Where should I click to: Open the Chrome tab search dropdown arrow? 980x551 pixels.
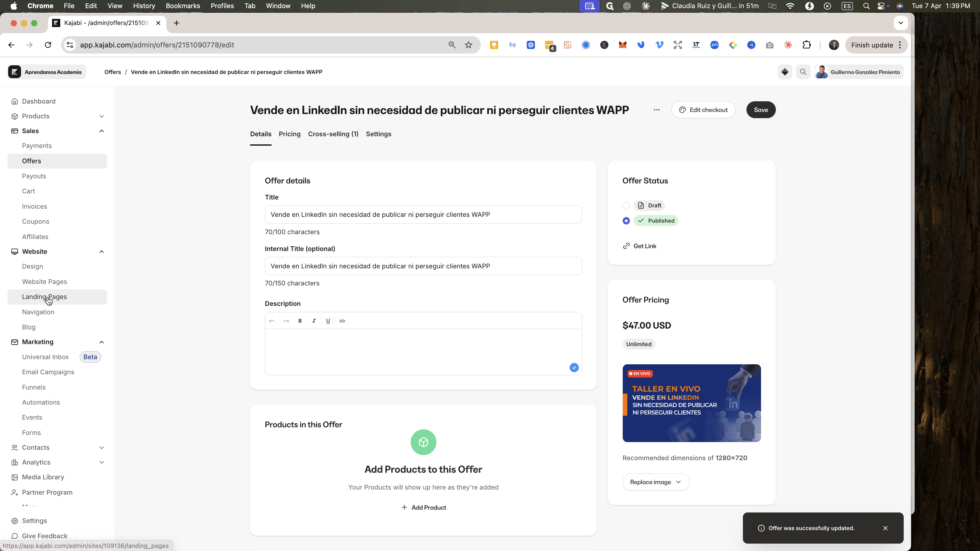point(900,23)
